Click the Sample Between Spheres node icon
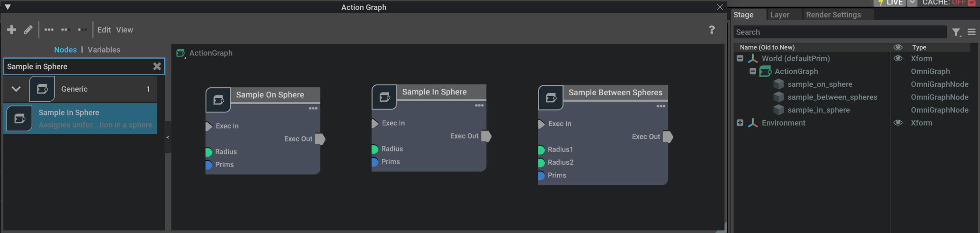Viewport: 980px width, 233px height. pos(550,98)
